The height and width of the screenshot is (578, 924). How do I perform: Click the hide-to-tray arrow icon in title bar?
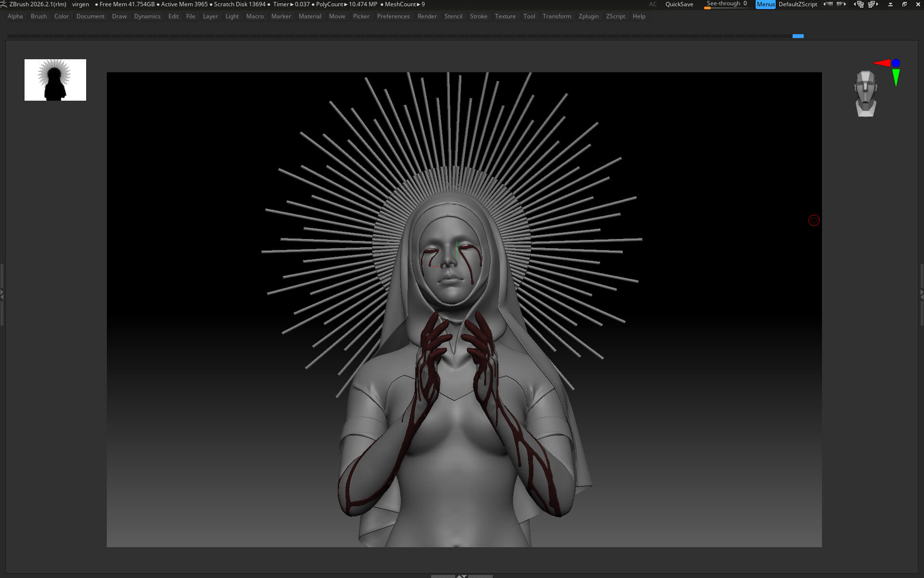(x=890, y=4)
